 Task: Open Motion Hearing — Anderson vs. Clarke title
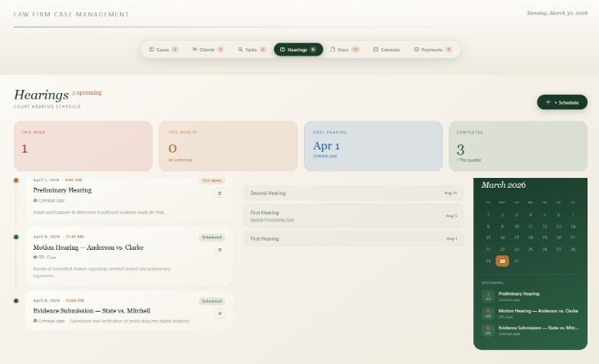point(88,247)
